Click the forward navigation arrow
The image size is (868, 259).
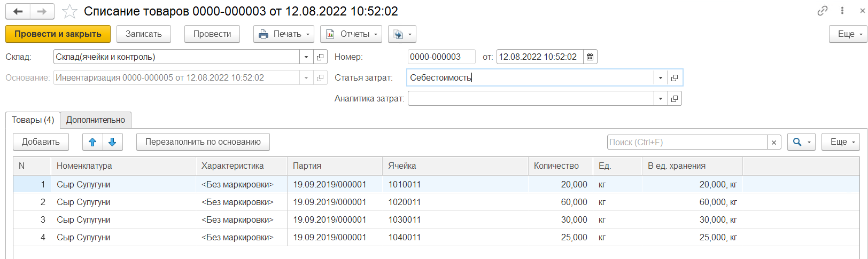point(42,11)
